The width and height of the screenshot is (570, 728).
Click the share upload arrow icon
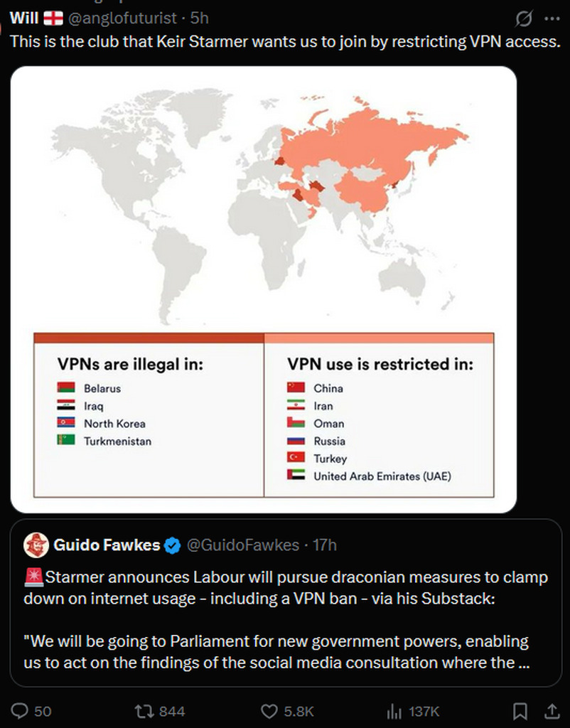(x=552, y=710)
